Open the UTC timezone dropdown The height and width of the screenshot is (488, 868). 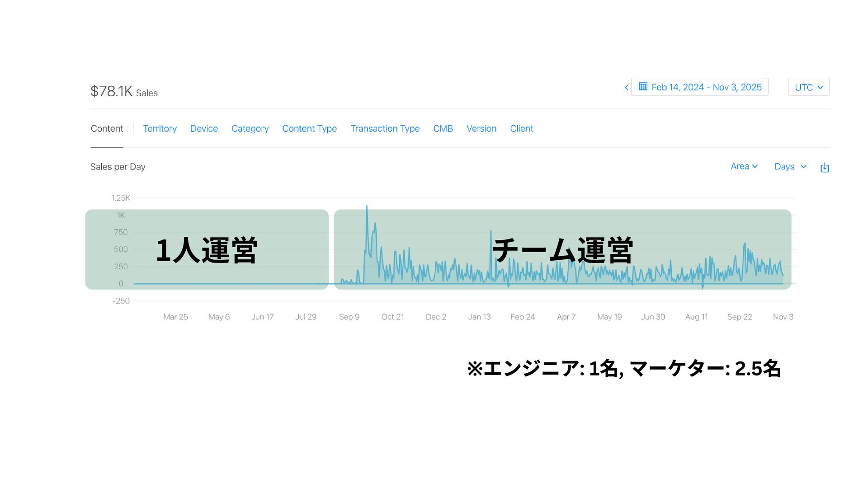click(808, 87)
